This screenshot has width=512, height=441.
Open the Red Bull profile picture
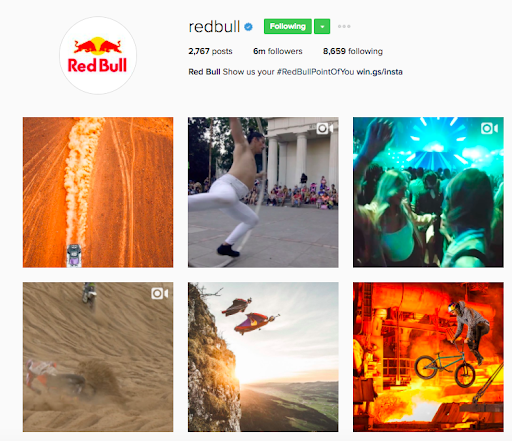tap(98, 56)
